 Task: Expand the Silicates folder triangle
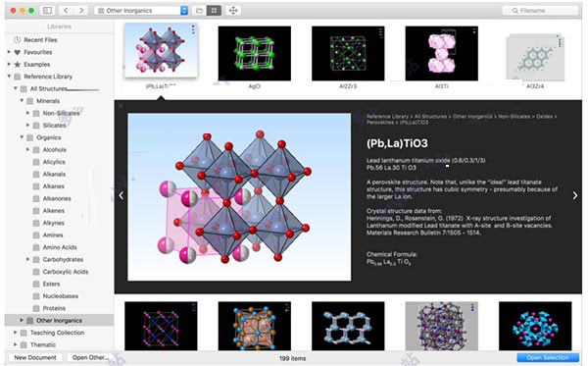point(27,125)
